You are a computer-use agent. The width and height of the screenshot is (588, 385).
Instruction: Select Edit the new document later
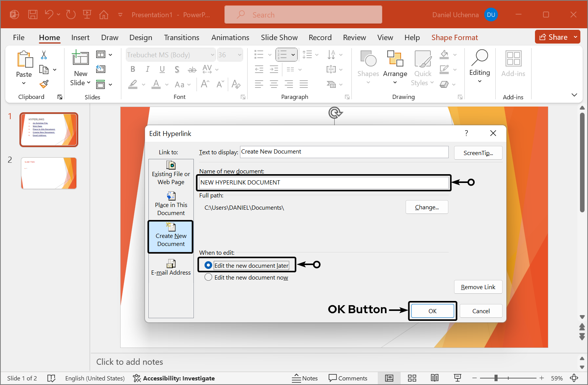(208, 265)
